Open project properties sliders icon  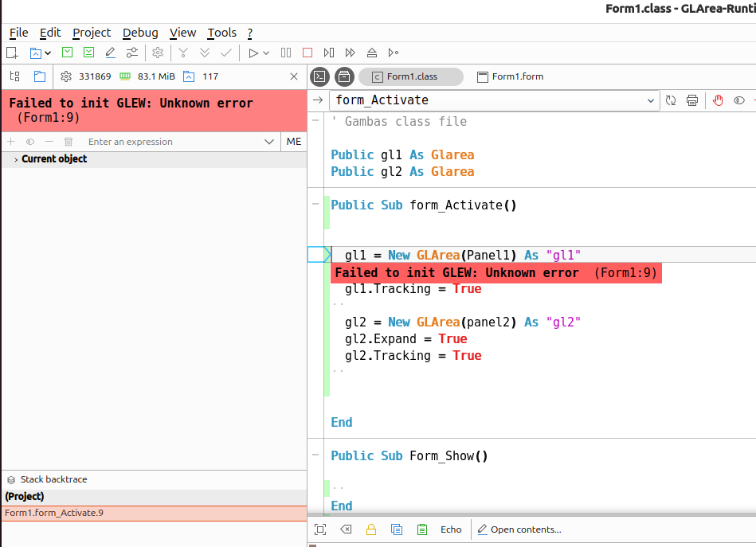click(x=132, y=53)
